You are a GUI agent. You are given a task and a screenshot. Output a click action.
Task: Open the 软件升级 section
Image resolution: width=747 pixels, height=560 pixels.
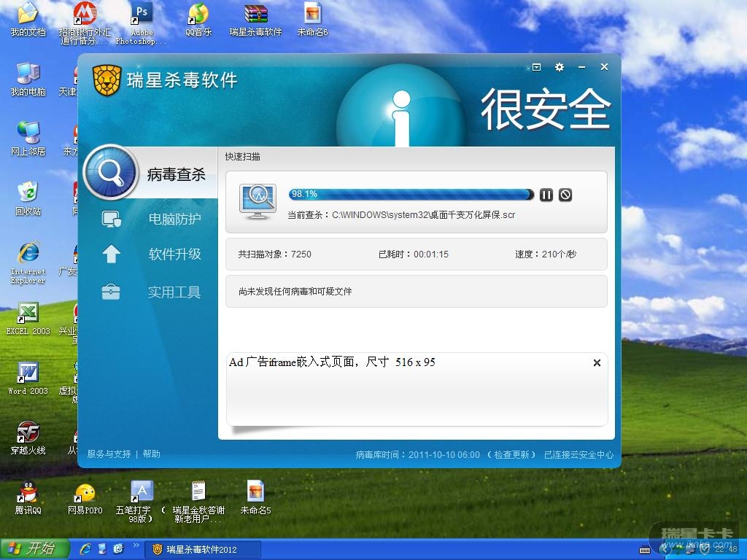pyautogui.click(x=174, y=254)
